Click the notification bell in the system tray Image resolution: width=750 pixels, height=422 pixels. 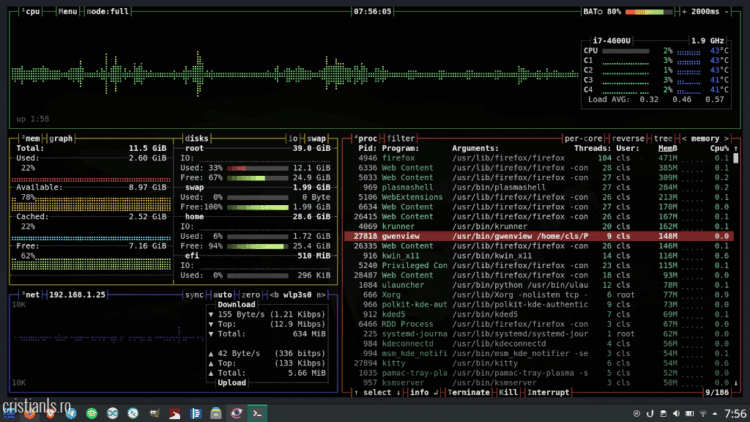click(x=637, y=412)
